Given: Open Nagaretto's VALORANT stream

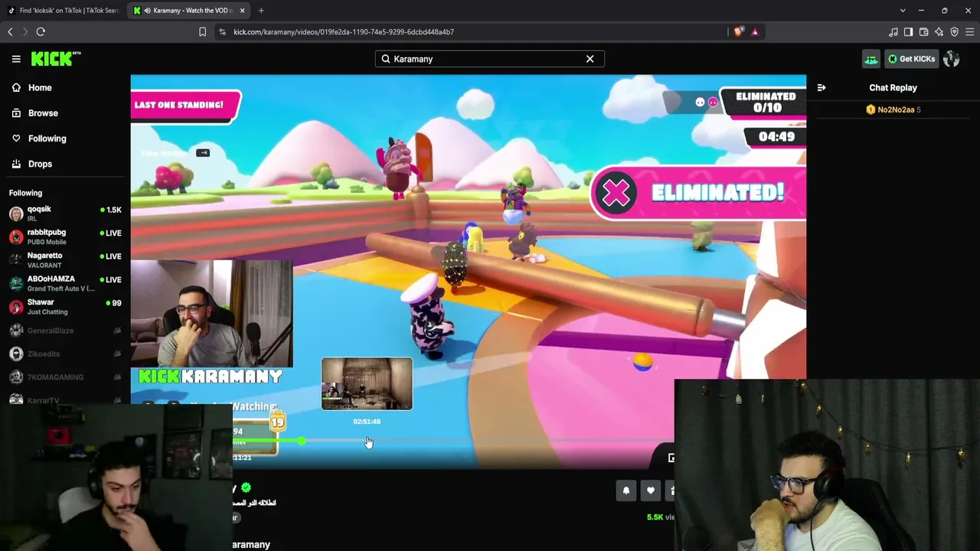Looking at the screenshot, I should point(65,259).
